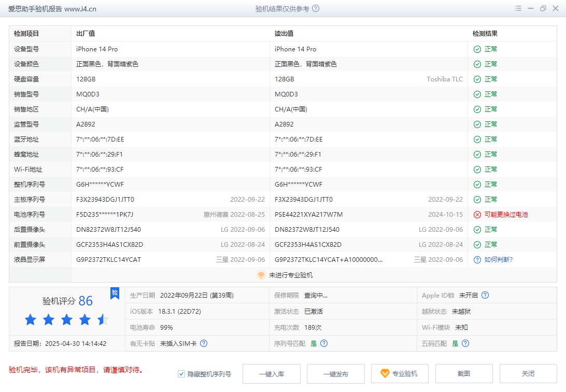The image size is (566, 392).
Task: Click the 关闭 button
Action: [529, 374]
